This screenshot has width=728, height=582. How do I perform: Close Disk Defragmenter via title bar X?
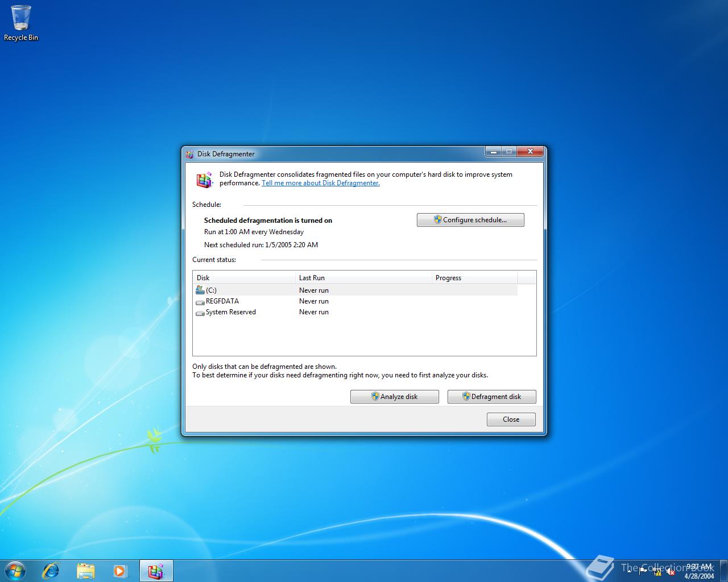[x=531, y=152]
